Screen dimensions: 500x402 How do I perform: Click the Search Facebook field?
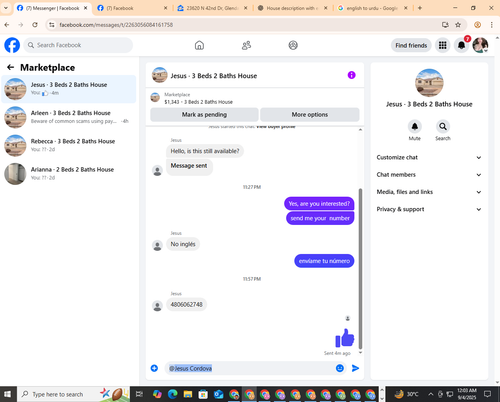(78, 45)
